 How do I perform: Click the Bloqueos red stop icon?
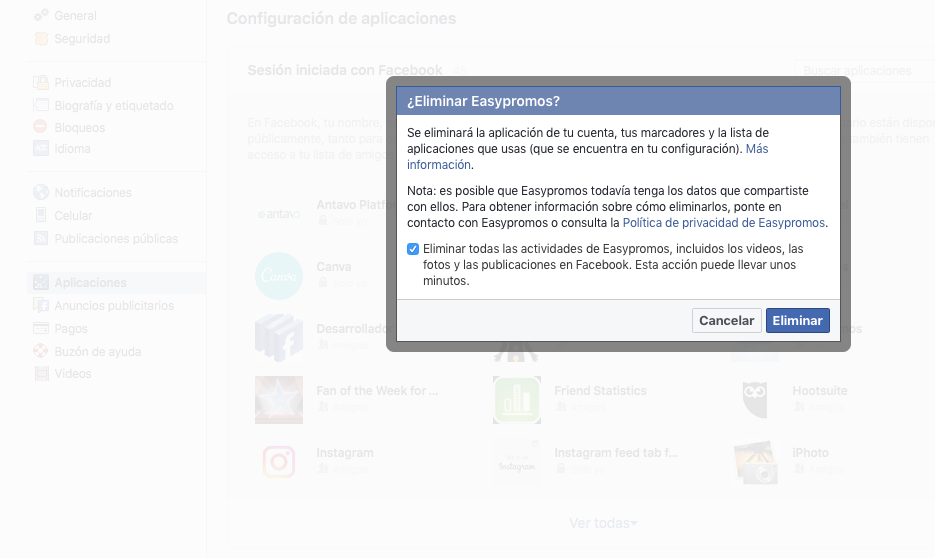point(40,126)
